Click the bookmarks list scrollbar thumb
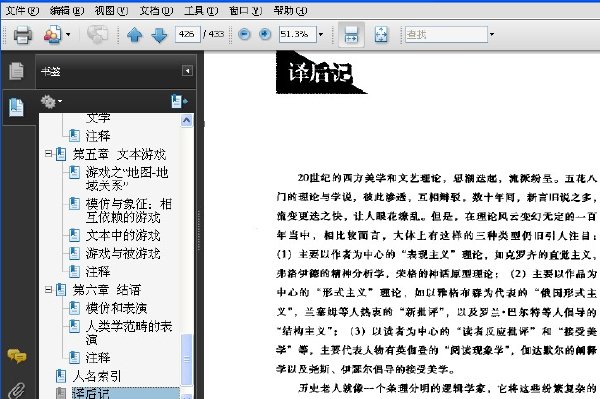Image resolution: width=600 pixels, height=399 pixels. coord(187,360)
